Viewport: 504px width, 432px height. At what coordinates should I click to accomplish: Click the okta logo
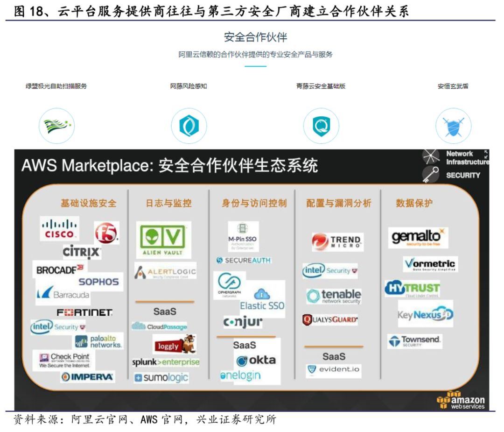click(x=256, y=360)
